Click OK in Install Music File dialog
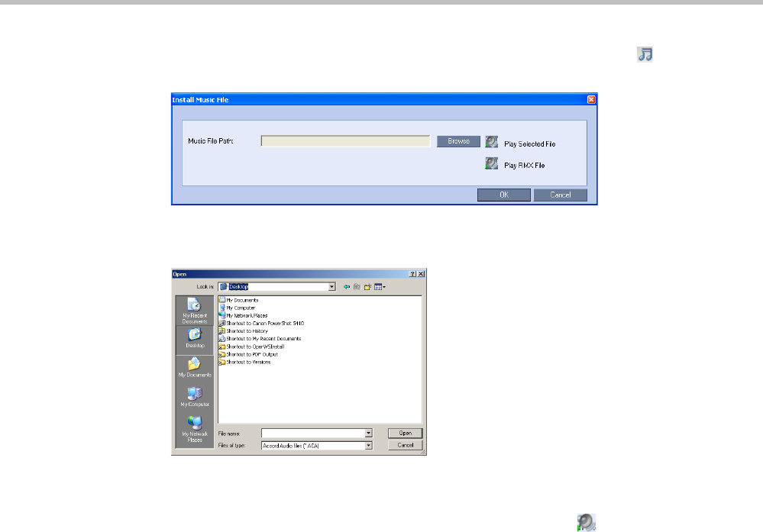 503,195
